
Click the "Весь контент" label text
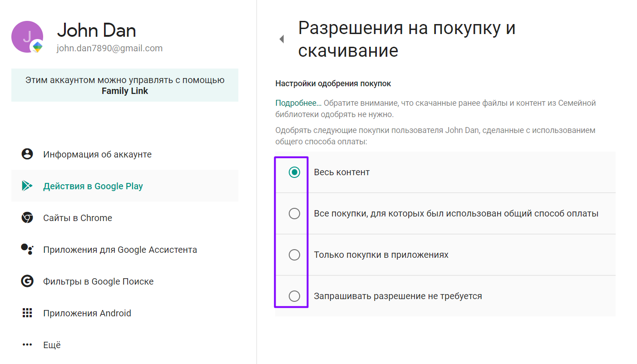pyautogui.click(x=342, y=172)
